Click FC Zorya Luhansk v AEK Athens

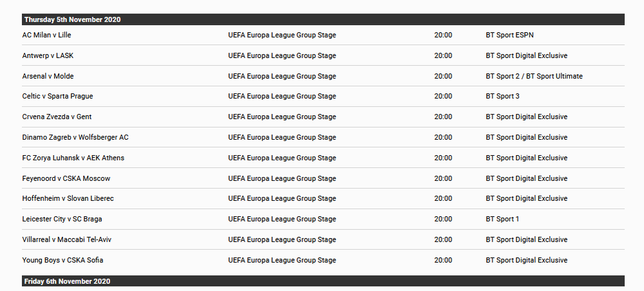tap(73, 158)
